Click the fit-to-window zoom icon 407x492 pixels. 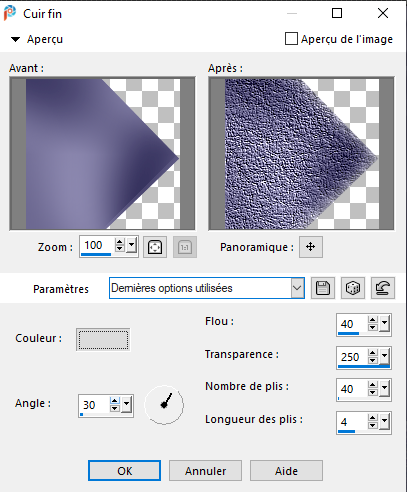click(155, 247)
